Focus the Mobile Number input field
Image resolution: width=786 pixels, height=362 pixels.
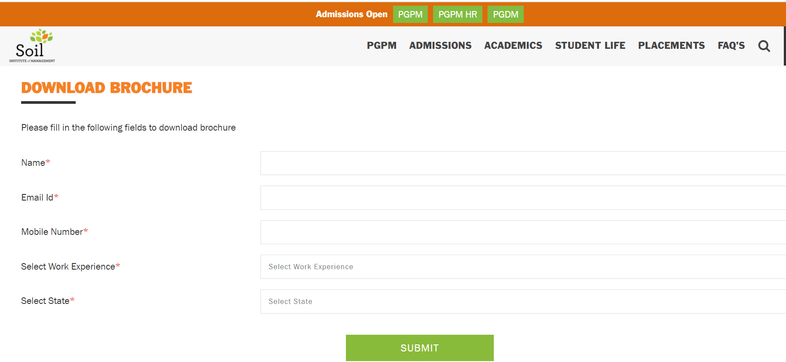click(523, 232)
